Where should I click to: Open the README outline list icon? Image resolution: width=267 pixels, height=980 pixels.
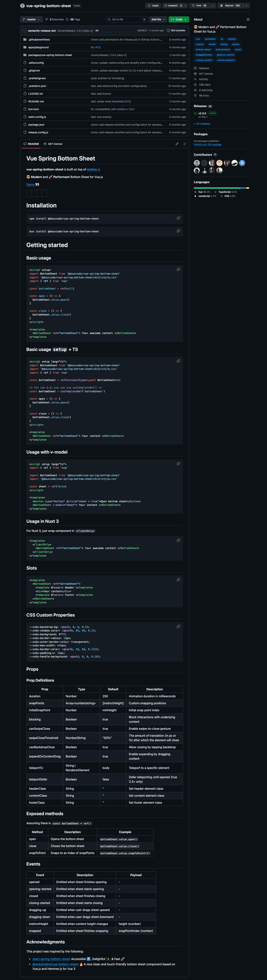coord(184,144)
